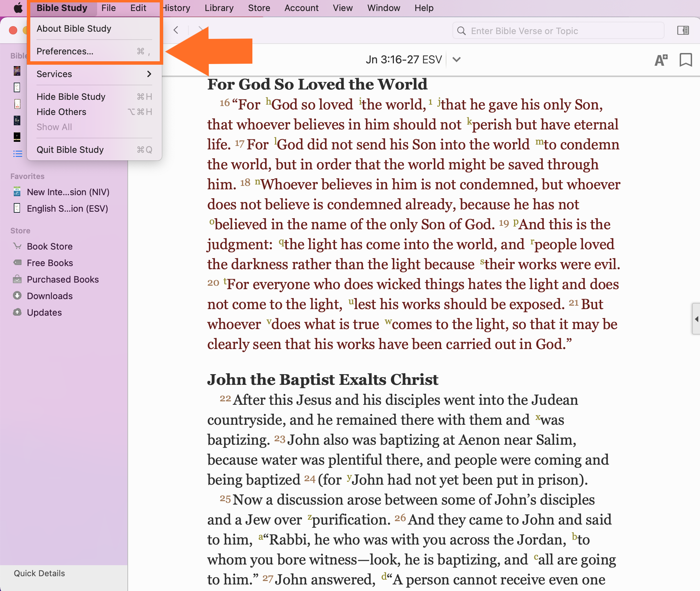
Task: Open Purchased Books in the sidebar
Action: point(63,279)
